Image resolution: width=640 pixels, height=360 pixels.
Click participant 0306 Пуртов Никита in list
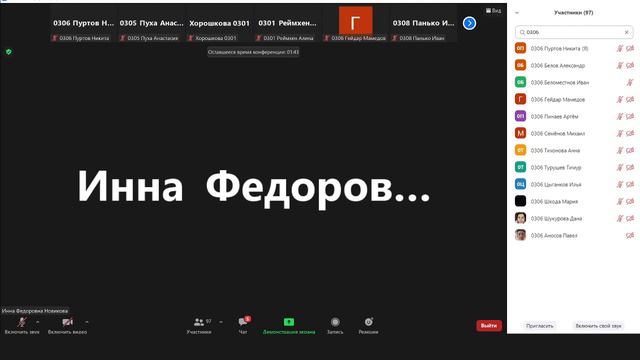(x=573, y=49)
